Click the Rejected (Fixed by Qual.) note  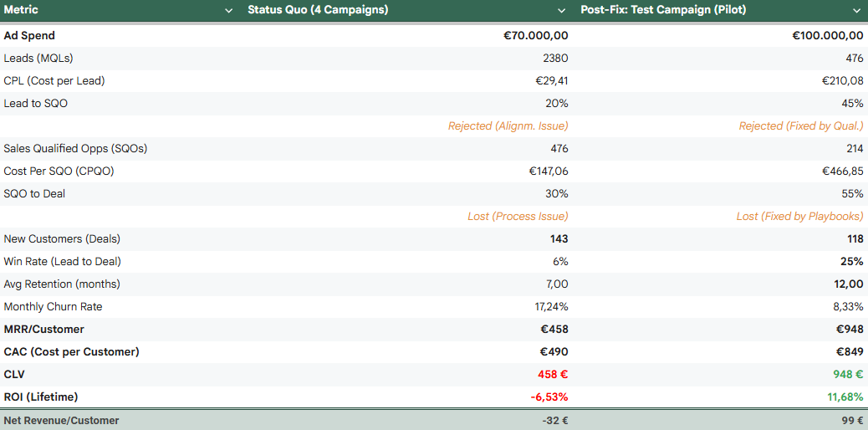801,126
